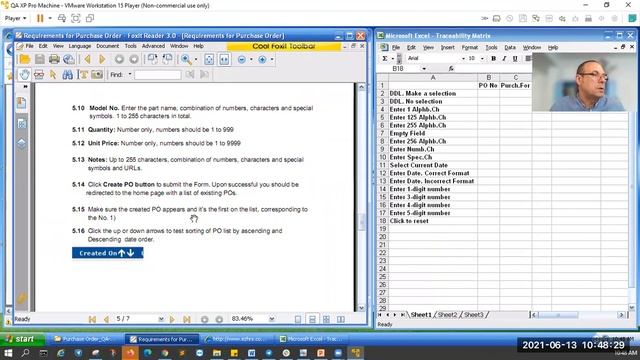Screen dimensions: 640x360
Task: Select cell 'Click to reset'
Action: tap(433, 221)
